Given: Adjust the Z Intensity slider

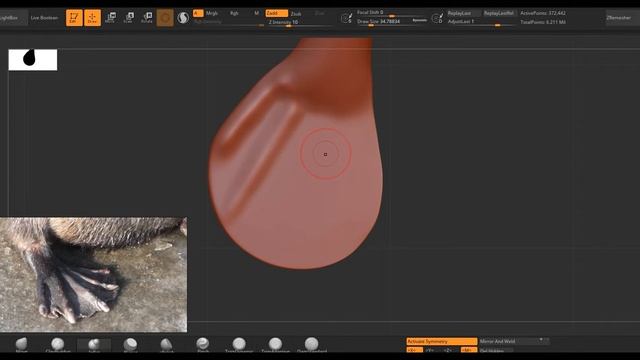Looking at the screenshot, I should pos(300,22).
